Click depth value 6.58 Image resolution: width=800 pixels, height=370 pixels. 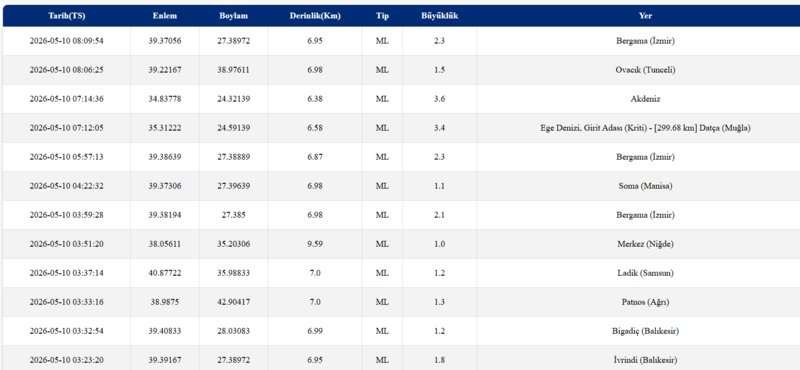click(315, 128)
